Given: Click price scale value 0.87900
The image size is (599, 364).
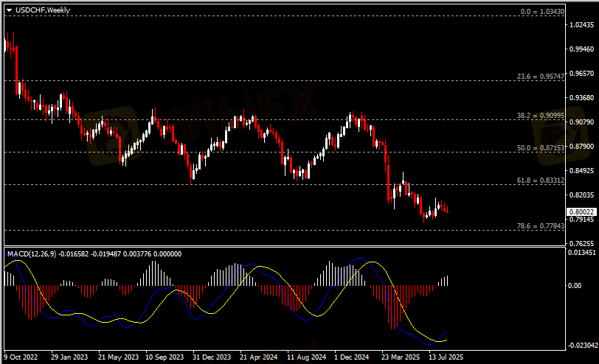Looking at the screenshot, I should click(581, 147).
